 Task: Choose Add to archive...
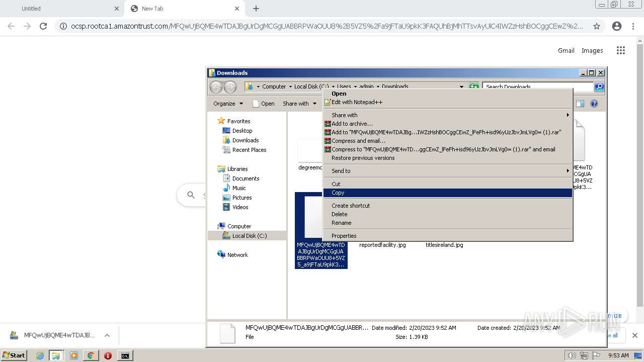coord(448,124)
